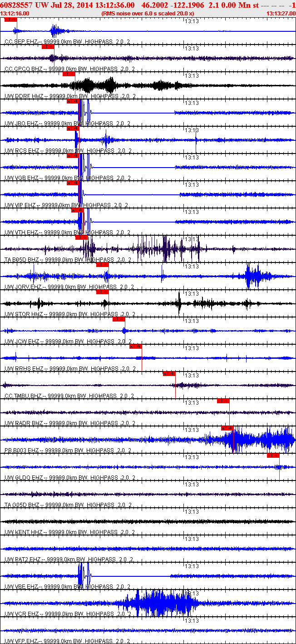This screenshot has width=296, height=644.
Task: Select the red pick flag on UW DDRF trace
Action: [69, 74]
